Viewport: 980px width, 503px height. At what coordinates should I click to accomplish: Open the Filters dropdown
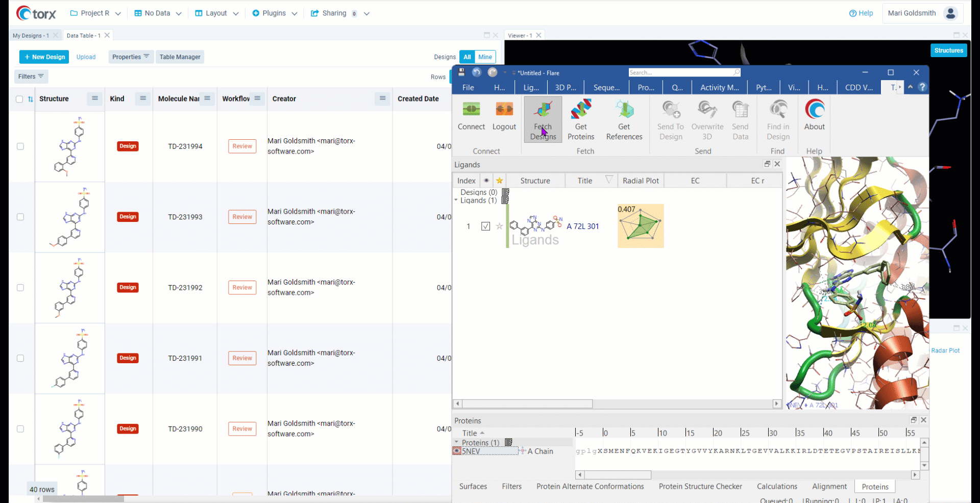coord(31,77)
